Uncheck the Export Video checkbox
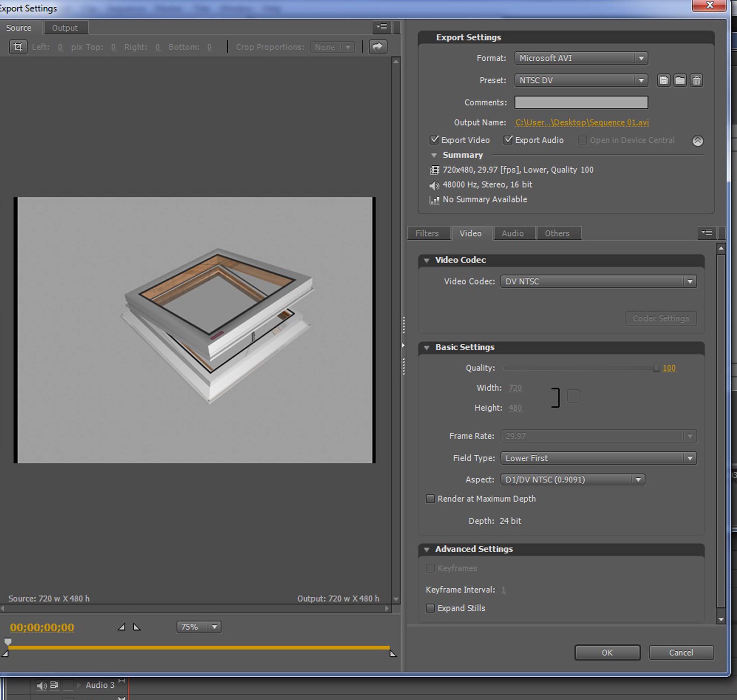Viewport: 737px width, 700px height. point(434,140)
